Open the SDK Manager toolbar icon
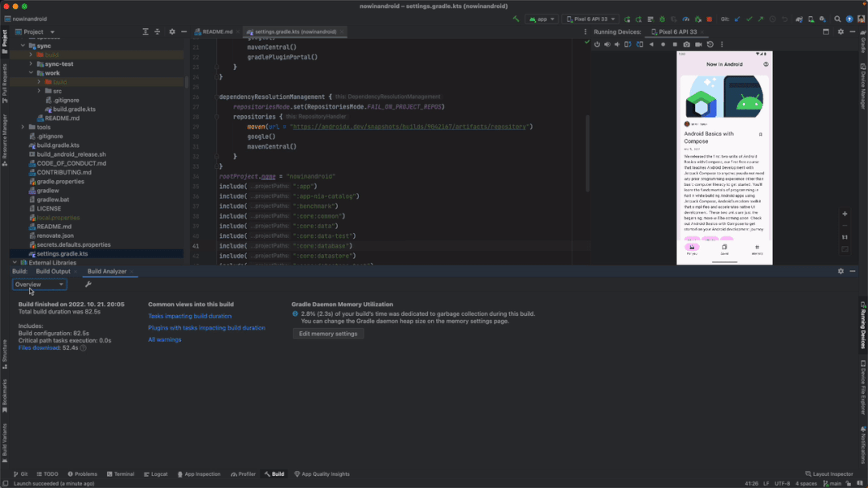The height and width of the screenshot is (488, 868). coord(823,18)
